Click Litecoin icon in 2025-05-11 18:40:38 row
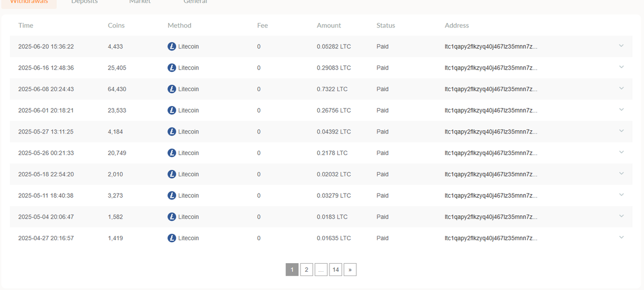Screen dimensions: 644x290 pos(172,196)
